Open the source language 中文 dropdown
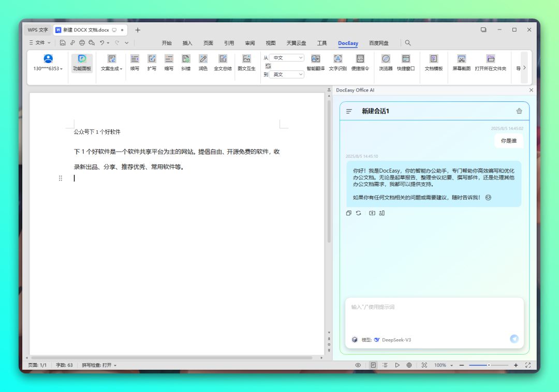The width and height of the screenshot is (559, 392). [x=286, y=58]
